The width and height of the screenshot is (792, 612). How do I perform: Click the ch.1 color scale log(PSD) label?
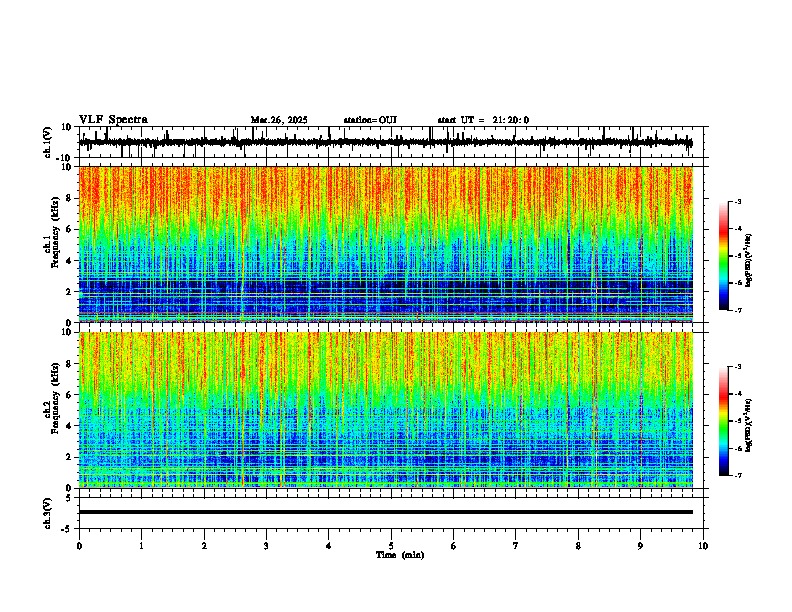tap(749, 260)
